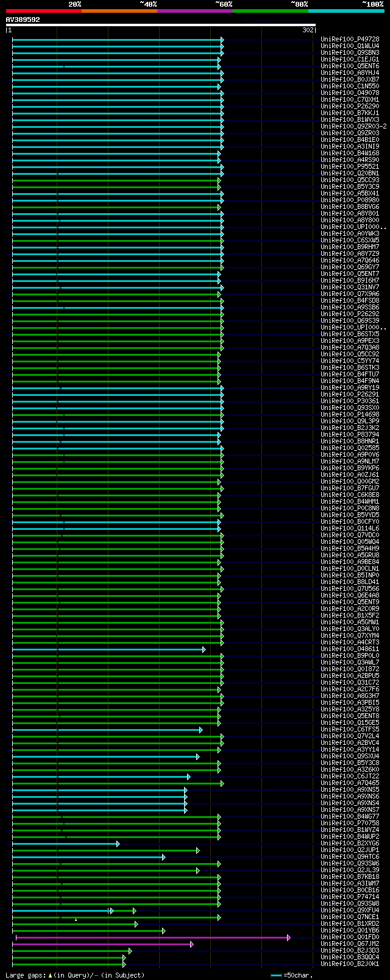Select hit label UniRef100_B8BVG6
The height and width of the screenshot is (980, 390).
pyautogui.click(x=350, y=206)
